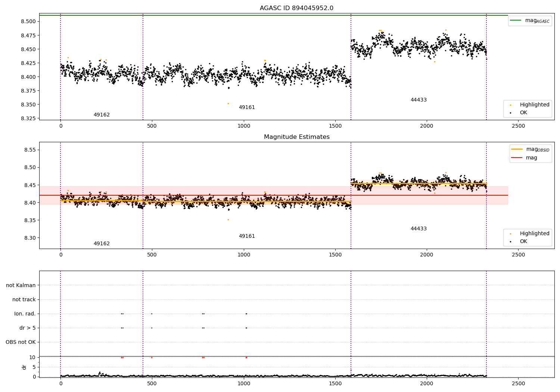Click the '1000' x-tick of the top plot
560x392 pixels.
tap(244, 126)
